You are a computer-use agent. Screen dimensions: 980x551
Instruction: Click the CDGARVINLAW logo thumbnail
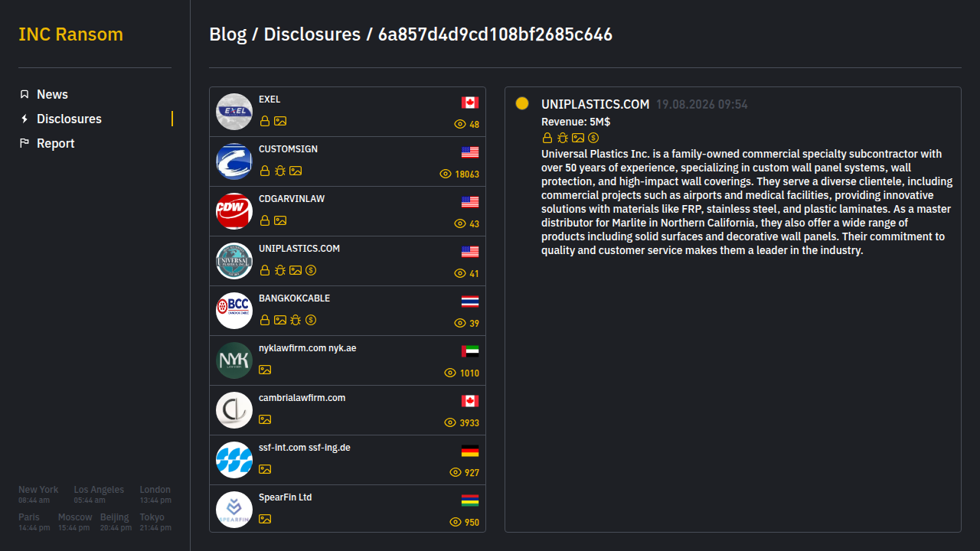pyautogui.click(x=234, y=211)
